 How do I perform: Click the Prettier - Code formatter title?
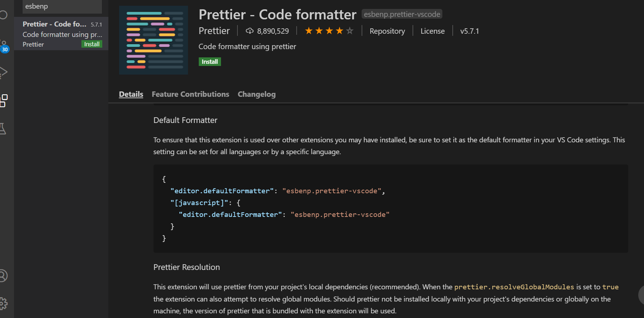(x=277, y=15)
